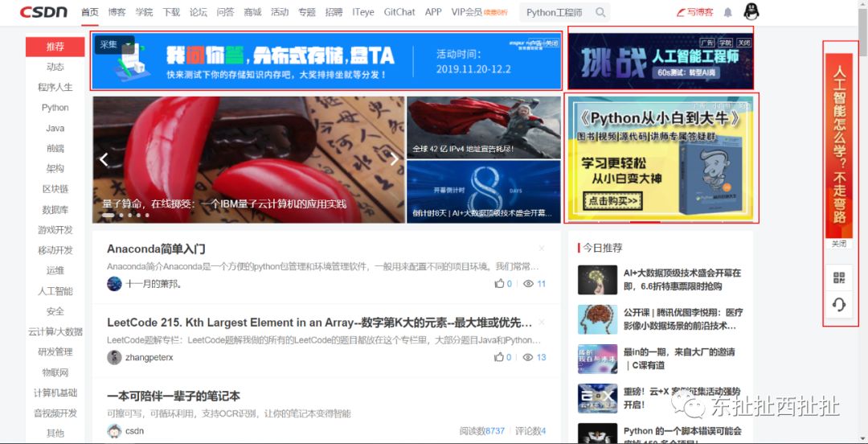The image size is (868, 444).
Task: Close the 挑战人工智能工程师 ad
Action: 744,43
